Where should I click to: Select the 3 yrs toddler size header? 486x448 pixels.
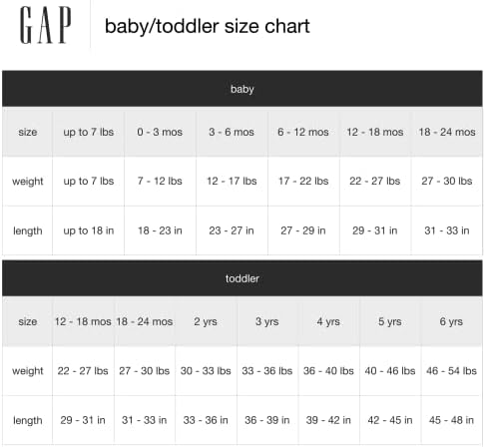pos(267,321)
